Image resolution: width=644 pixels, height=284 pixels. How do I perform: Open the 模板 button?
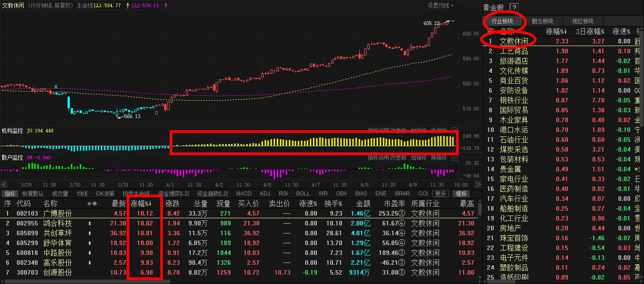point(461,194)
